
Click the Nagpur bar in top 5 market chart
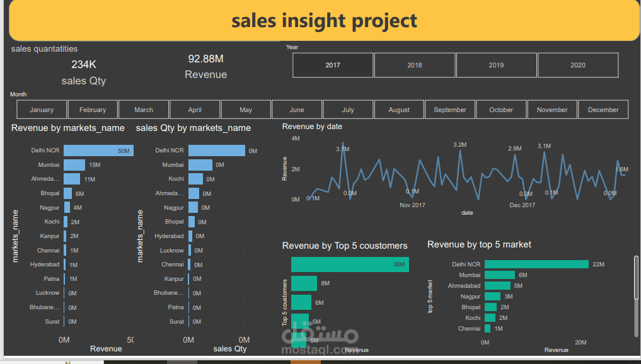point(492,296)
